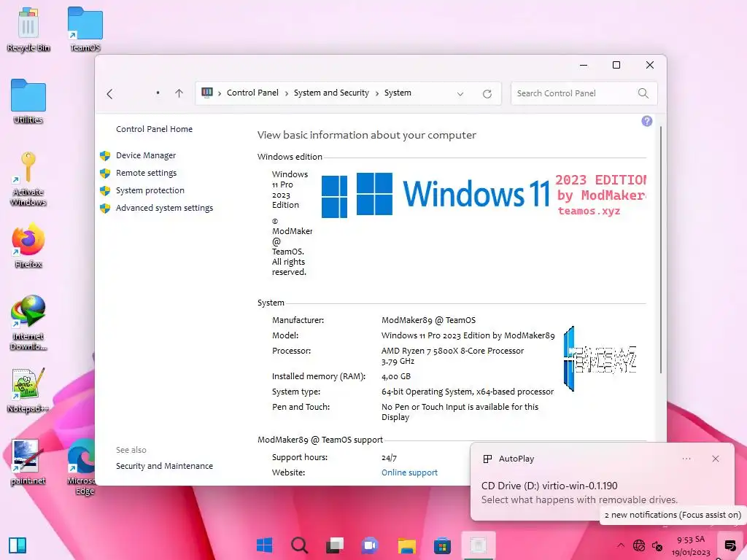Screen dimensions: 747x560
Task: Expand chevron after Control Panel breadcrumb
Action: pos(286,93)
